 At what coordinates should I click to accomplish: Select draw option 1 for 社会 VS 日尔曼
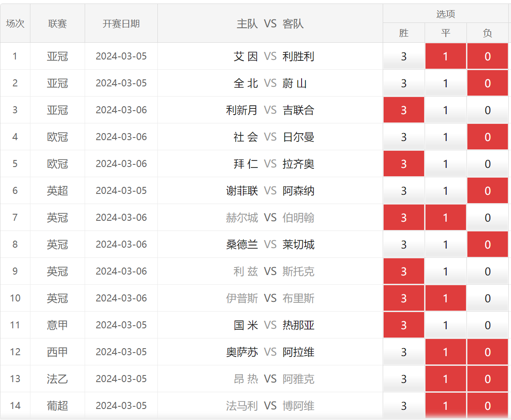[x=445, y=137]
